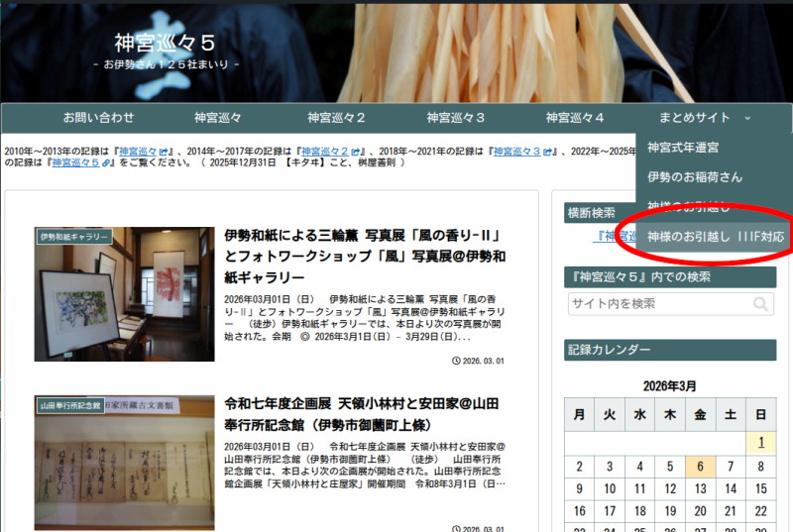Select calendar date 6 in March 2026
Image resolution: width=793 pixels, height=532 pixels.
700,467
